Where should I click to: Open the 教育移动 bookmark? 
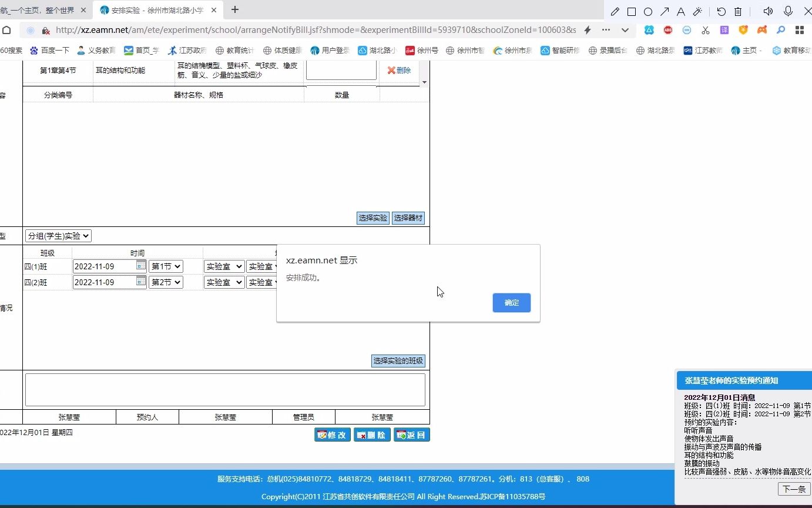pyautogui.click(x=791, y=51)
